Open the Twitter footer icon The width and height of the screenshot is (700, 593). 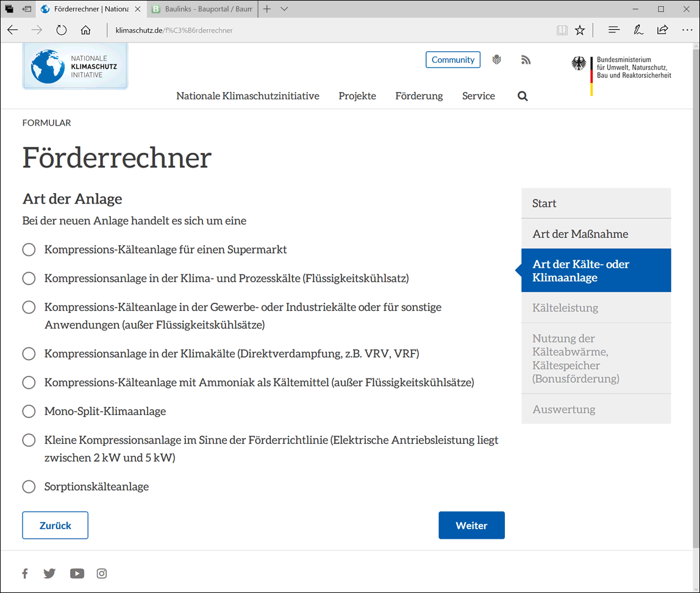[x=49, y=573]
